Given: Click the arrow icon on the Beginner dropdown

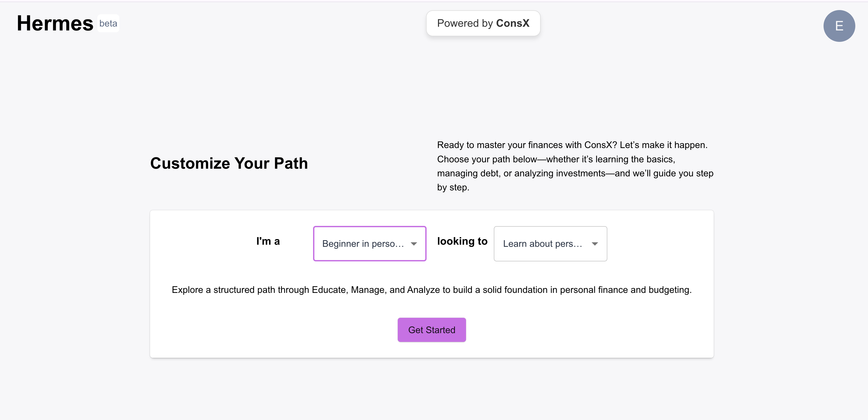Looking at the screenshot, I should pos(414,244).
